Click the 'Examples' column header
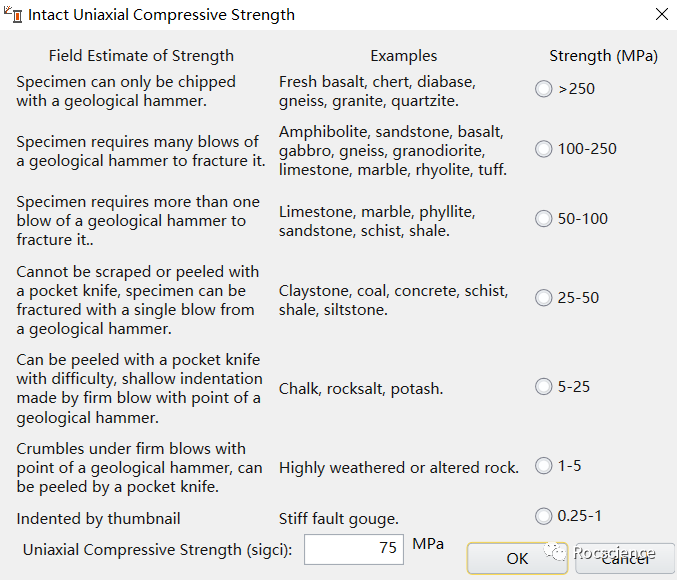Image resolution: width=677 pixels, height=580 pixels. 404,56
